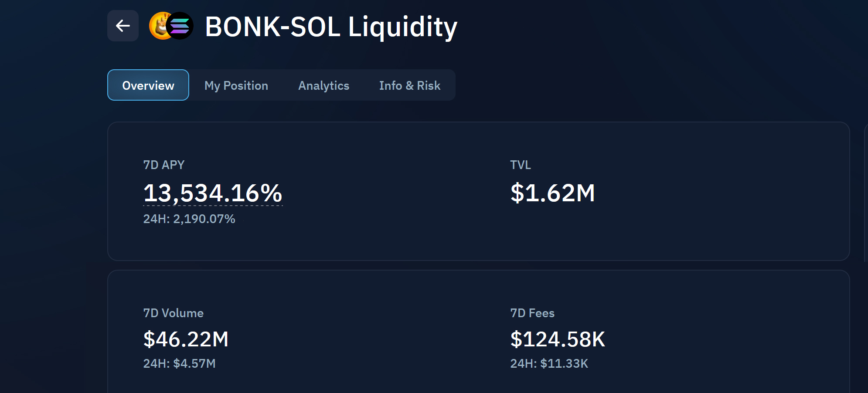Click the $46.22M volume figure

pyautogui.click(x=186, y=339)
